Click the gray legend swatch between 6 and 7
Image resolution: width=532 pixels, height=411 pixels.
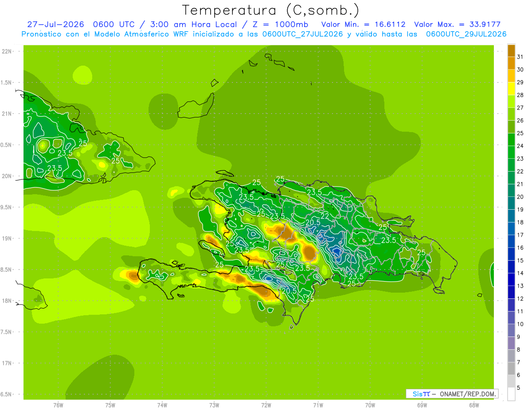(511, 369)
